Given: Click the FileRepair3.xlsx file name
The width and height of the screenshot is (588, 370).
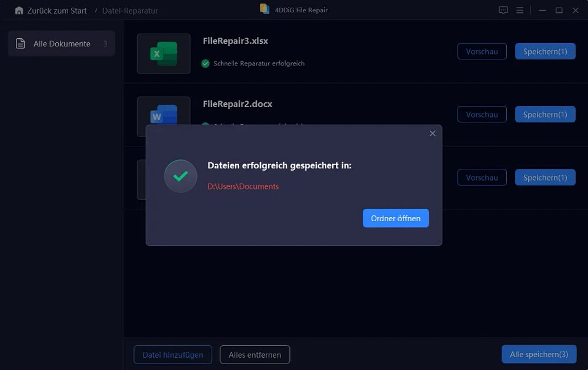Looking at the screenshot, I should 236,41.
